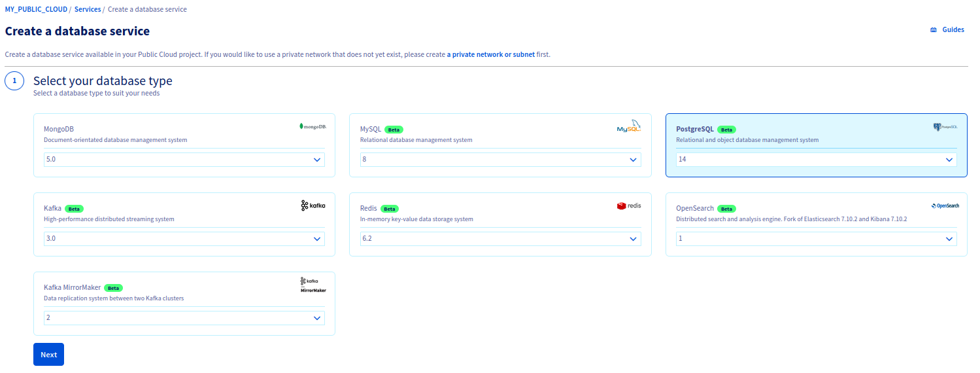Click the OpenSearch Beta badge
980x373 pixels.
click(x=727, y=209)
